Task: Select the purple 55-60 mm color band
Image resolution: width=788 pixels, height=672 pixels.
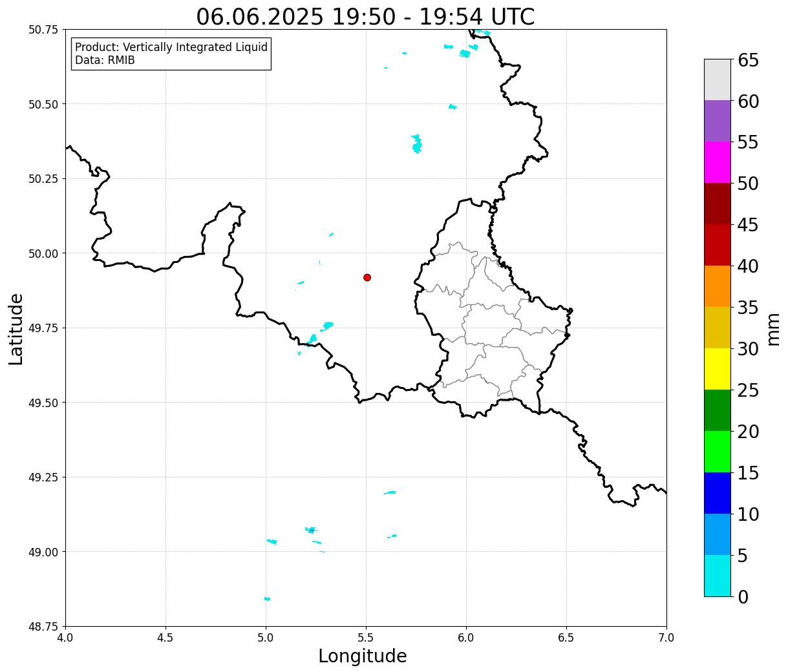Action: pos(718,121)
